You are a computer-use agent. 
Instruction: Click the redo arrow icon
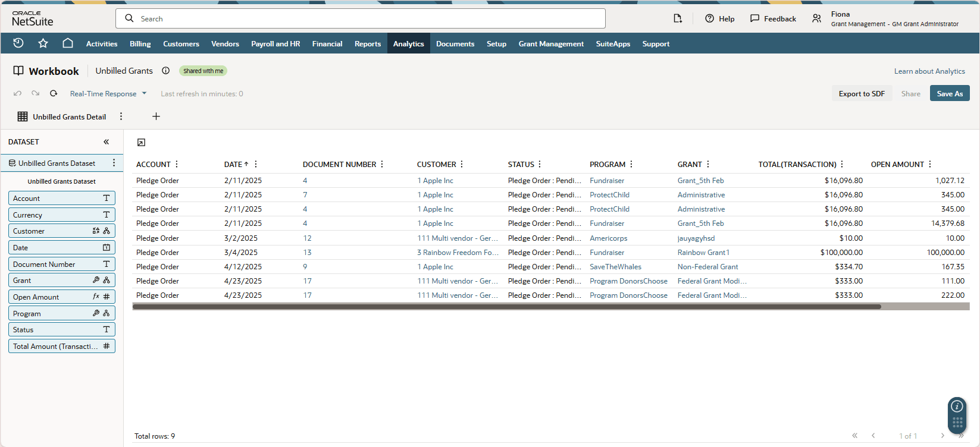(x=36, y=93)
